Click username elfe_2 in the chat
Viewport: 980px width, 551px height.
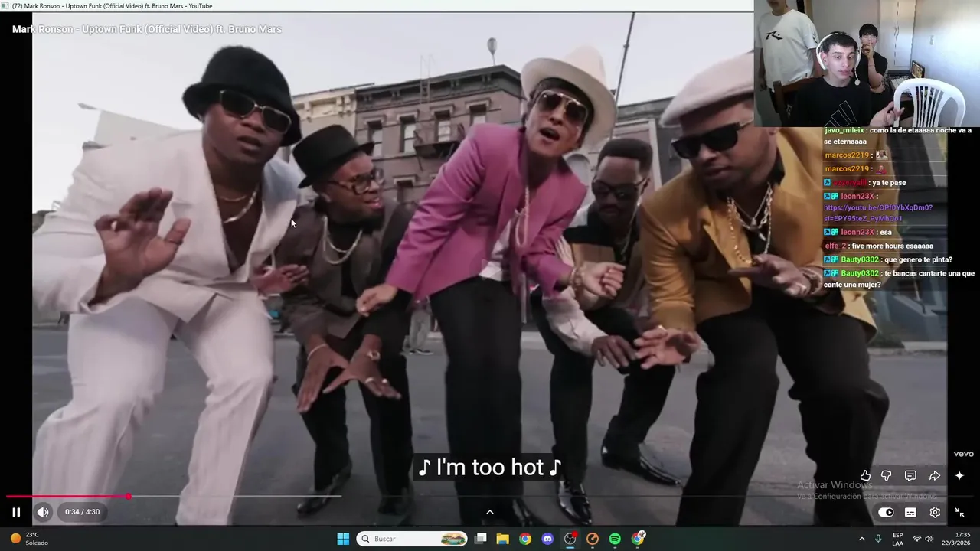(835, 246)
